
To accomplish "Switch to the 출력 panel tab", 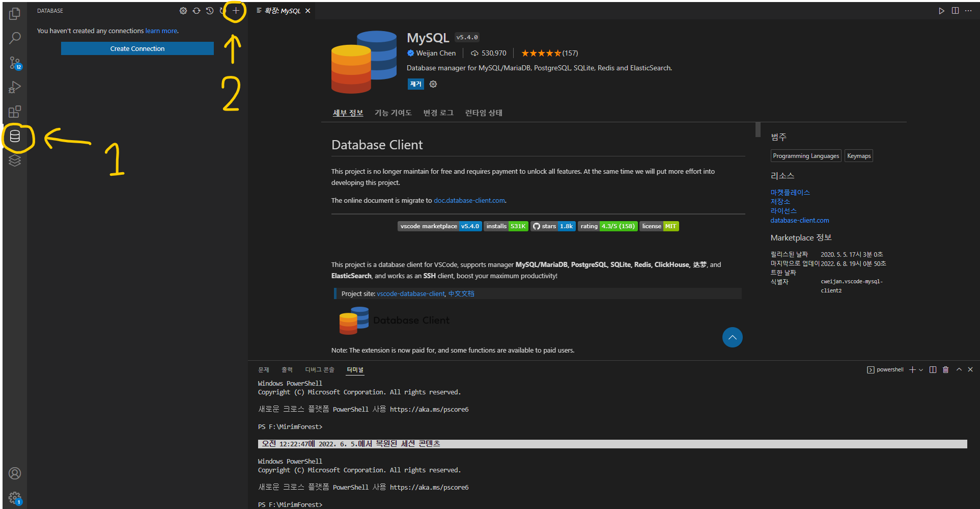I will 287,370.
